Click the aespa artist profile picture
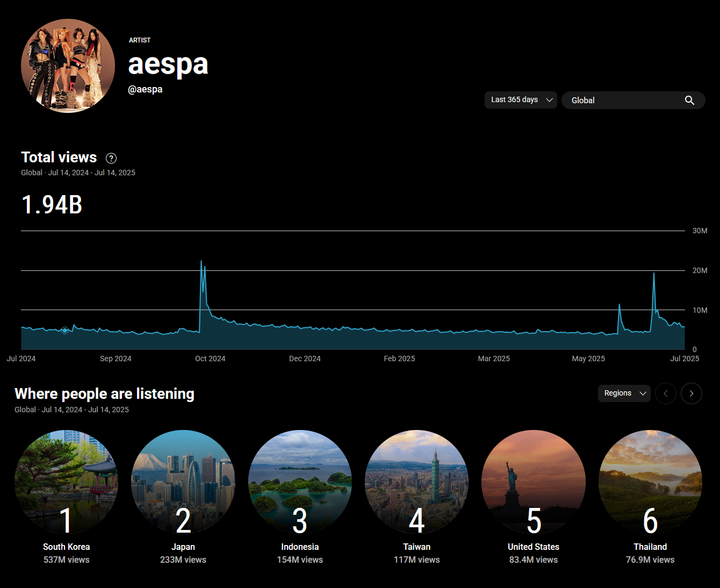Image resolution: width=720 pixels, height=588 pixels. coord(68,66)
